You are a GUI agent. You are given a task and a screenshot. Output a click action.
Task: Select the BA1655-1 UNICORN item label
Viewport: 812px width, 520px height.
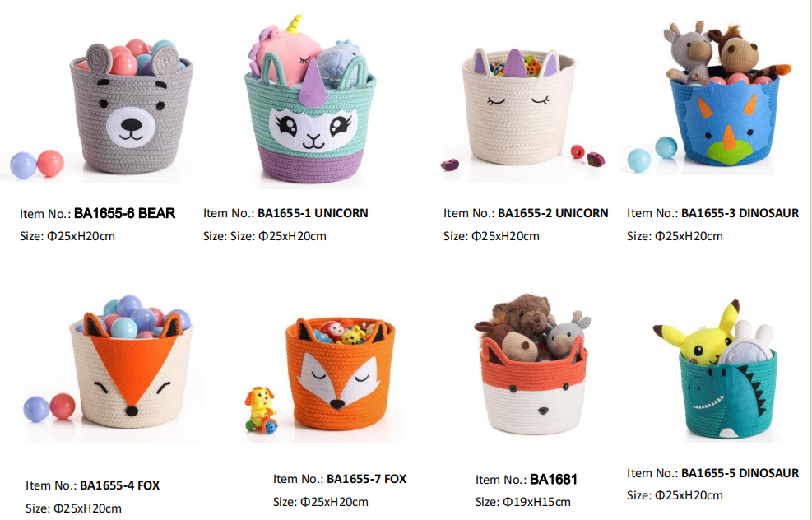pyautogui.click(x=313, y=213)
